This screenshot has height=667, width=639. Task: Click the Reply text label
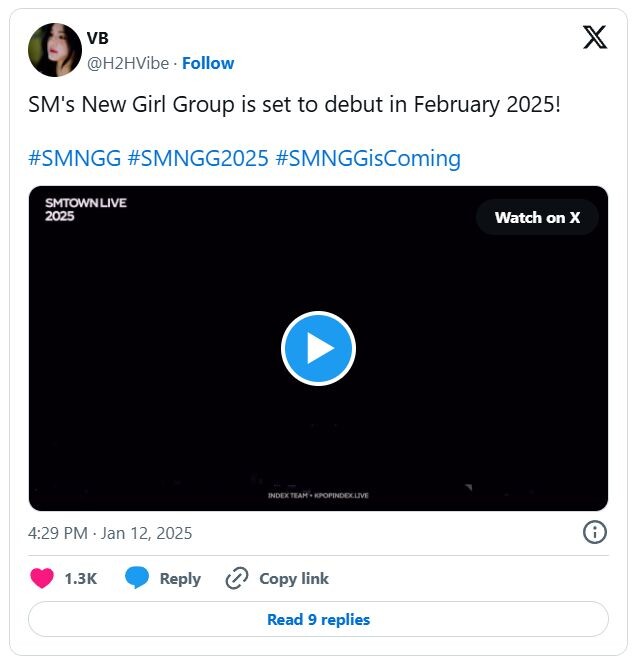click(180, 579)
